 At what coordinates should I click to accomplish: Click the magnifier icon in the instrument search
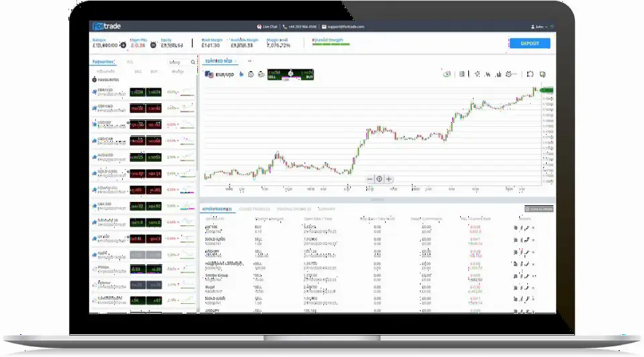pyautogui.click(x=193, y=62)
